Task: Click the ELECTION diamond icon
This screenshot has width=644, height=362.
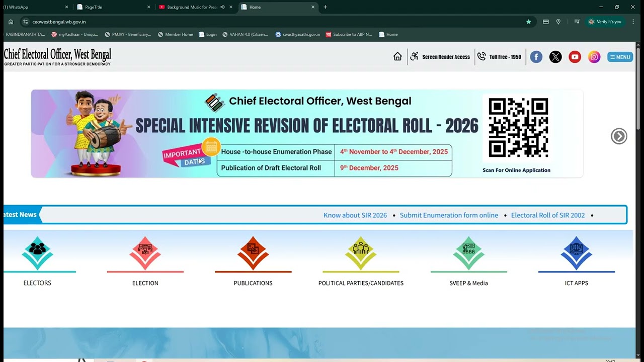Action: click(145, 252)
